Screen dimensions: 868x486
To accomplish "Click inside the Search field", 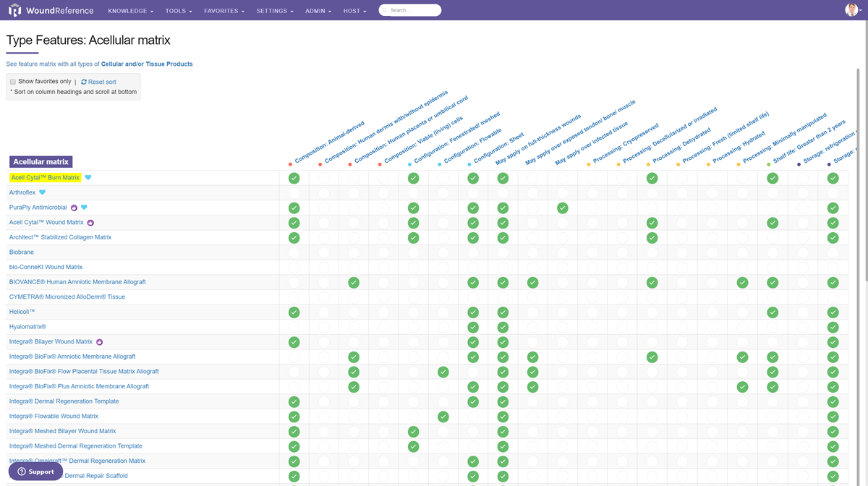I will point(409,9).
